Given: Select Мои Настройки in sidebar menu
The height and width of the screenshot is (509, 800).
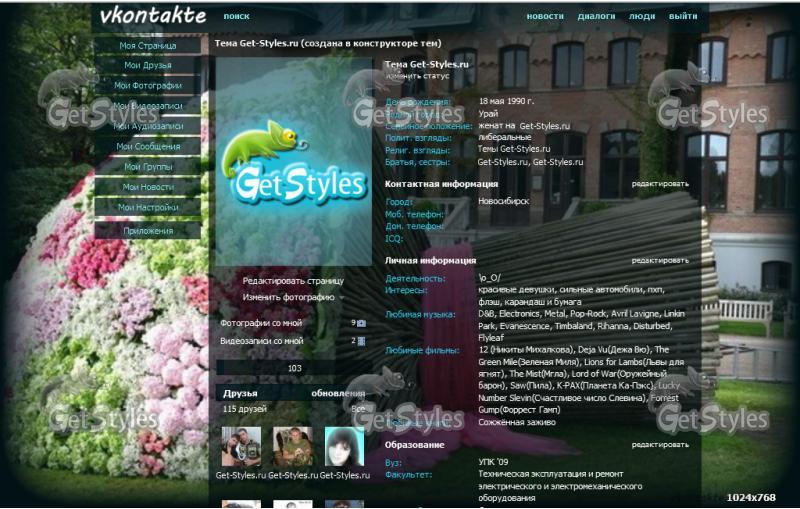Looking at the screenshot, I should pyautogui.click(x=147, y=207).
